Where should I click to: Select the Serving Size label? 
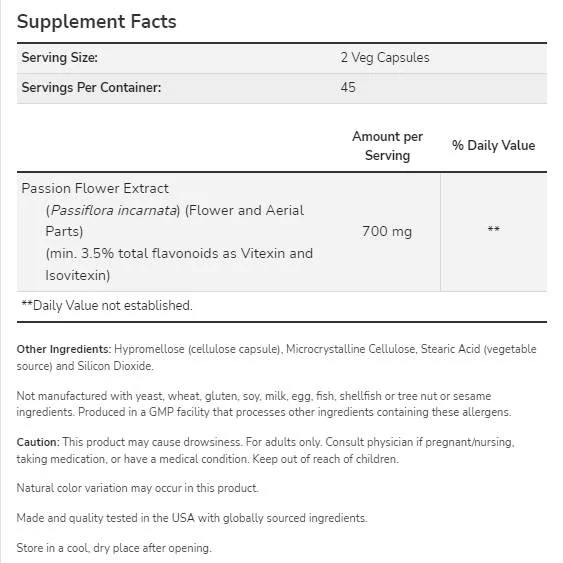pyautogui.click(x=60, y=57)
